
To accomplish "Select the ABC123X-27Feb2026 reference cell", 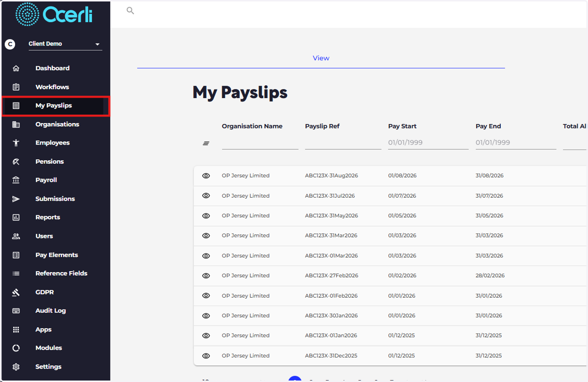I will pos(331,276).
